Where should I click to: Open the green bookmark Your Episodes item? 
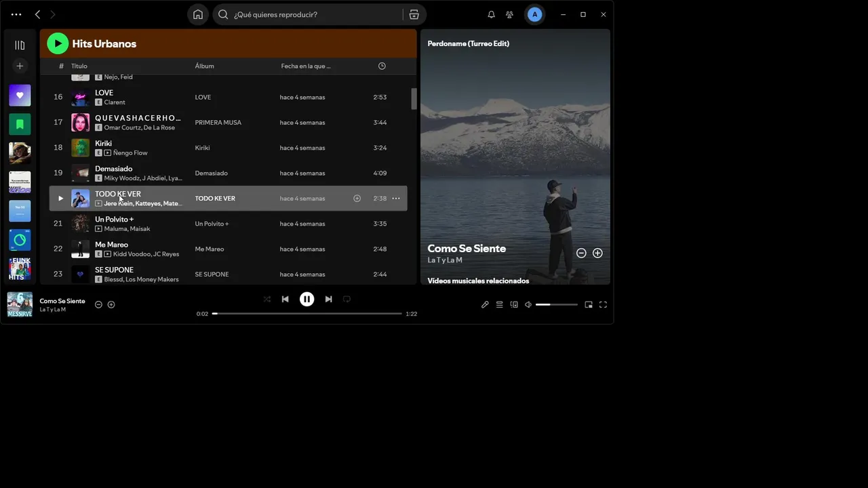(20, 124)
